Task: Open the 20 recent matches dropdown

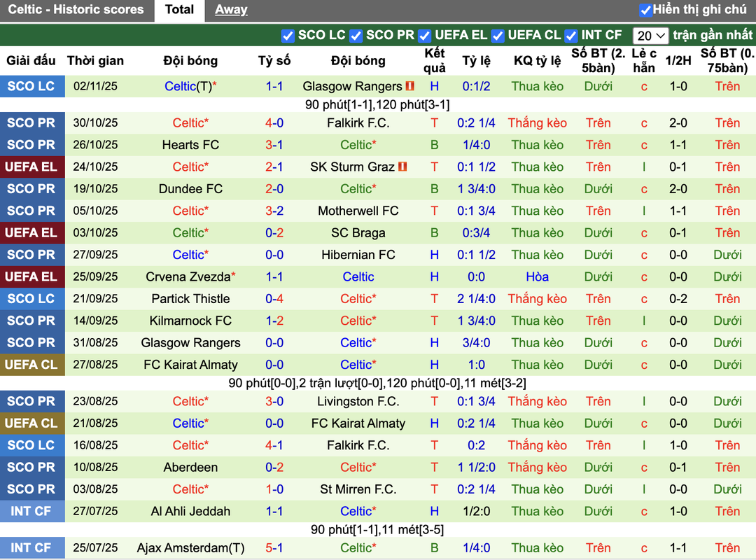Action: pyautogui.click(x=650, y=36)
